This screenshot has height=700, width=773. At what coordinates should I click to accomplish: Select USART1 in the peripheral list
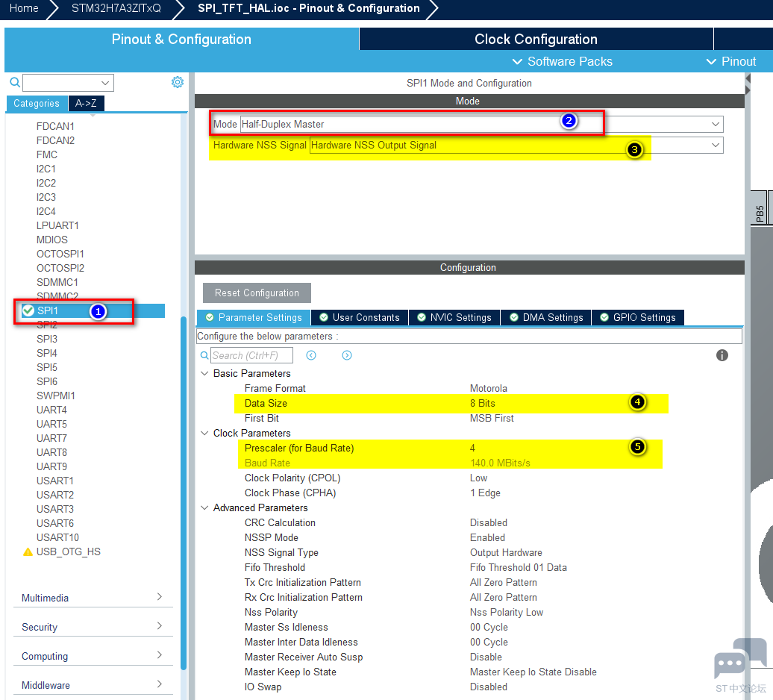point(54,481)
